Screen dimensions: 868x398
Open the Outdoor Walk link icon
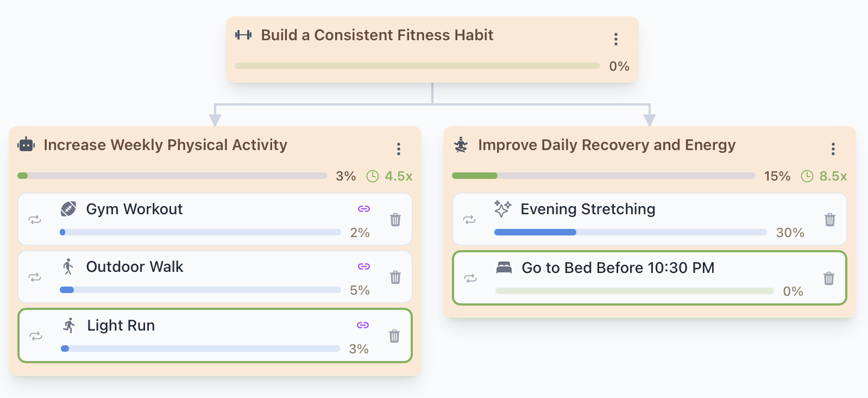(x=364, y=266)
